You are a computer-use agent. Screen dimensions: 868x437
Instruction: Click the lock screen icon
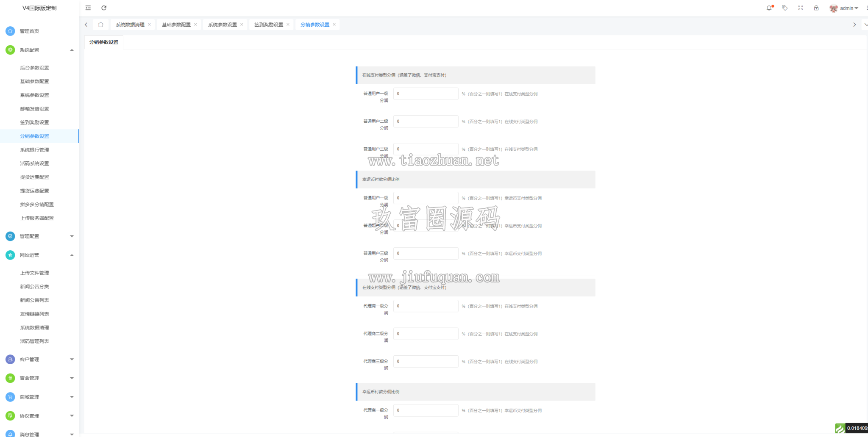pos(816,8)
